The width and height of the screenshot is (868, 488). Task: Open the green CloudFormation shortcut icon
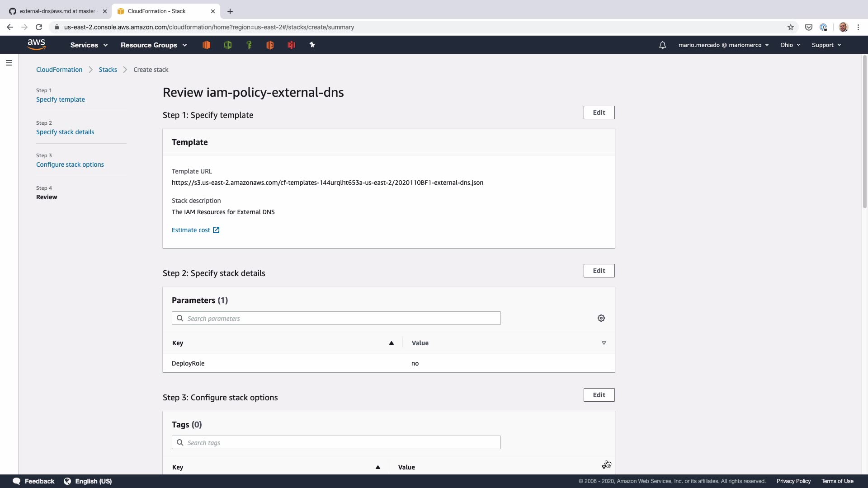pos(227,45)
